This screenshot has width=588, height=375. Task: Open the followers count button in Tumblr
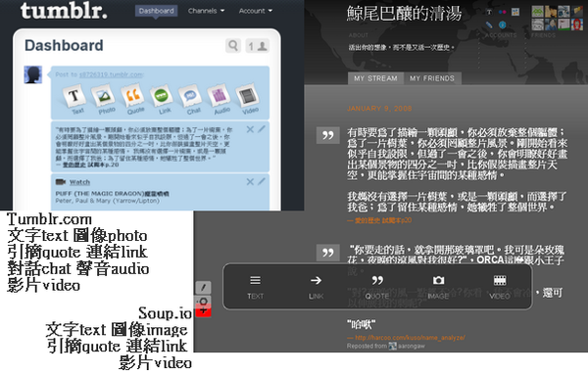tap(258, 46)
